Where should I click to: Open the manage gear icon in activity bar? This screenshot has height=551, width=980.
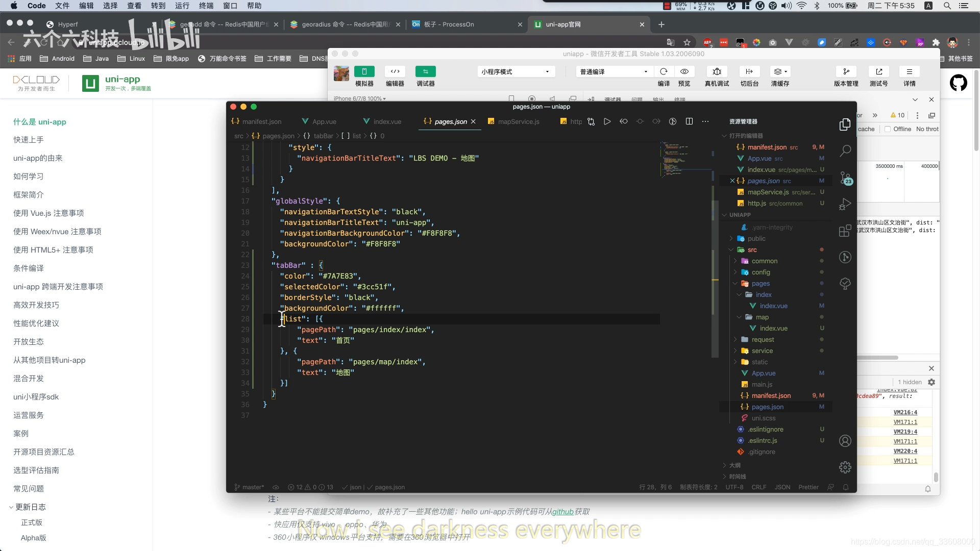pyautogui.click(x=845, y=467)
